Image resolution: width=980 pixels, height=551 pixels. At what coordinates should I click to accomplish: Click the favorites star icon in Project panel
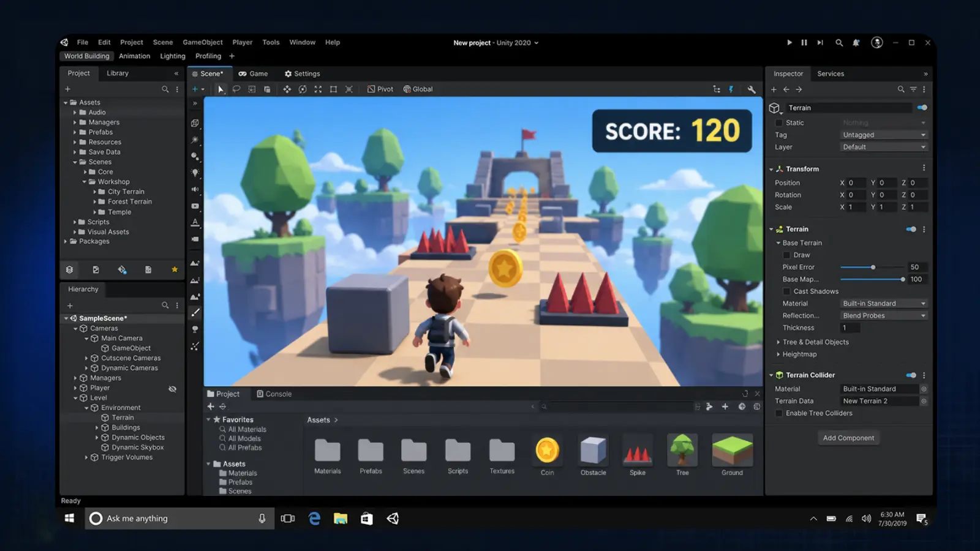175,269
